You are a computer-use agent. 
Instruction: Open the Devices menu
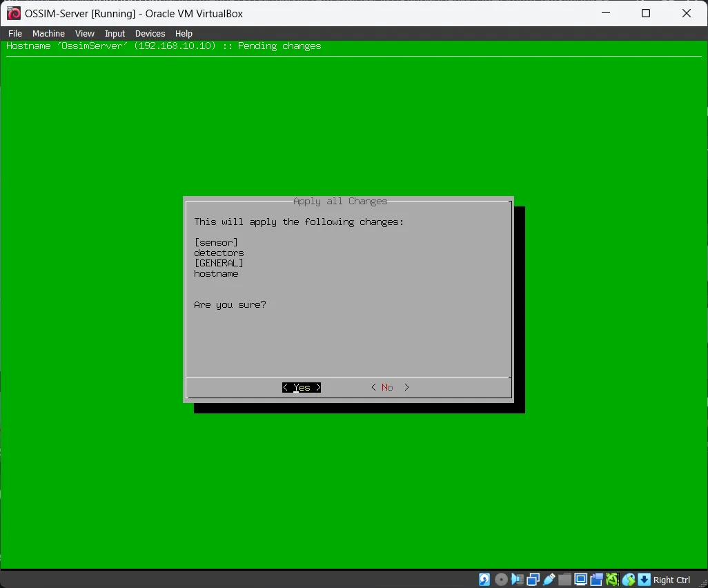(150, 33)
